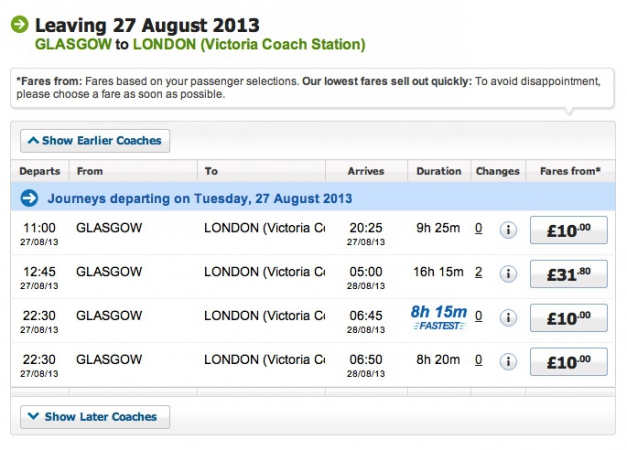Screen dimensions: 627x450
Task: Expand Show Earlier Coaches
Action: (x=95, y=141)
